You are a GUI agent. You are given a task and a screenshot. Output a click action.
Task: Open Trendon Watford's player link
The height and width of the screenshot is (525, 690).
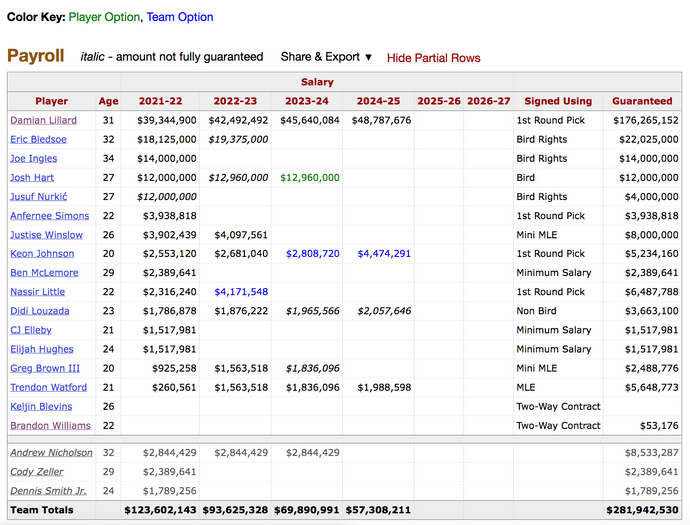coord(48,387)
